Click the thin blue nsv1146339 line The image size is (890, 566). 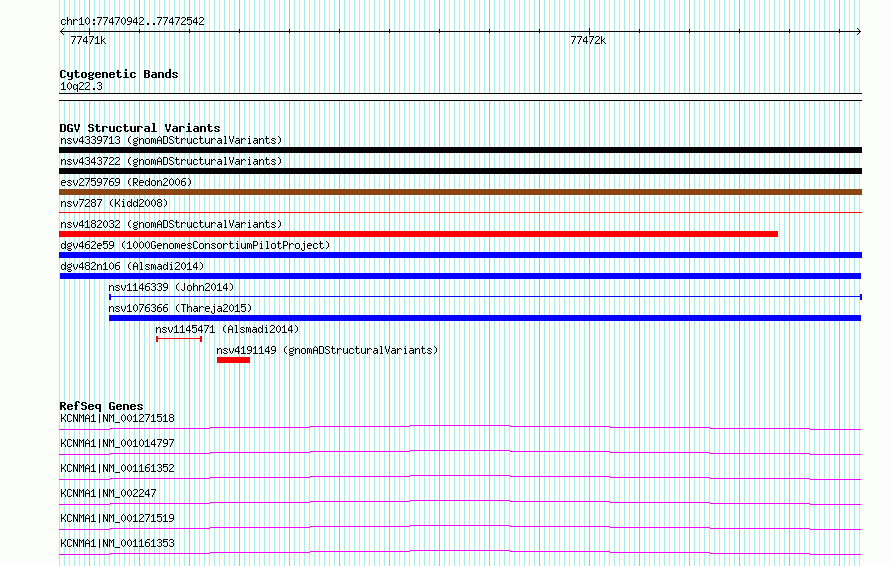[485, 297]
